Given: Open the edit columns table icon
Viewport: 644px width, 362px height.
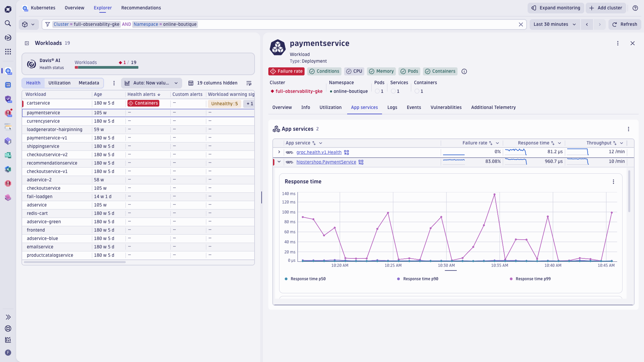Looking at the screenshot, I should (191, 83).
